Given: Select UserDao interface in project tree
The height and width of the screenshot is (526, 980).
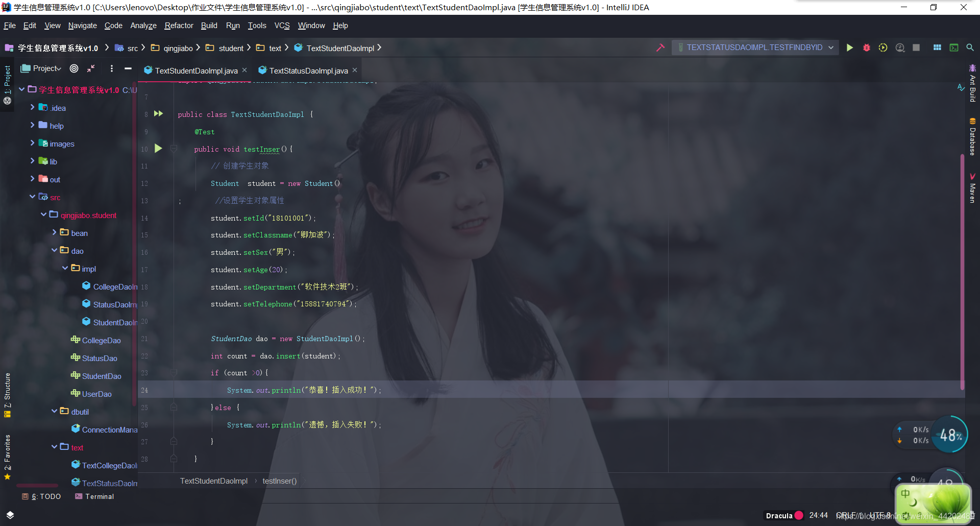Looking at the screenshot, I should tap(91, 394).
